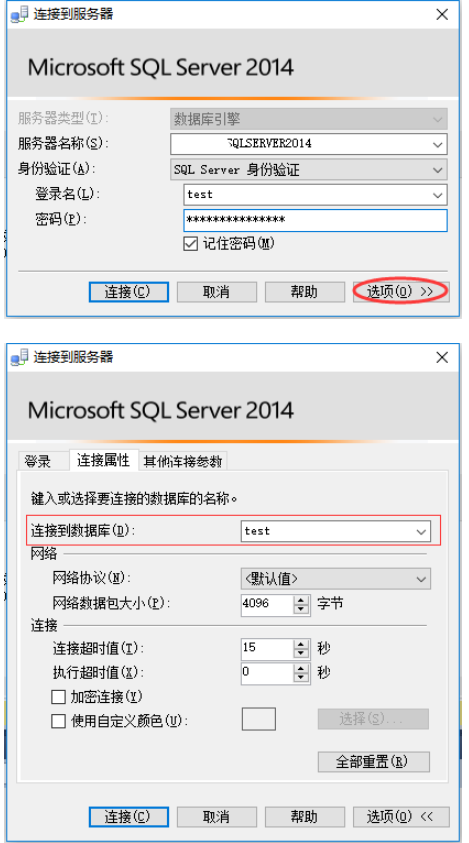Close the upper 连接到服务器 dialog
The width and height of the screenshot is (469, 843).
pyautogui.click(x=442, y=15)
